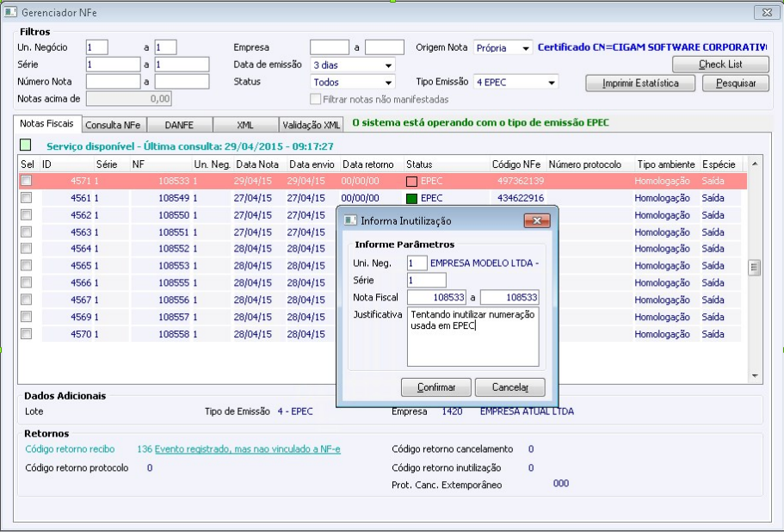Screen dimensions: 784x532
Task: Switch to the Consulta NFe tab
Action: pos(114,125)
